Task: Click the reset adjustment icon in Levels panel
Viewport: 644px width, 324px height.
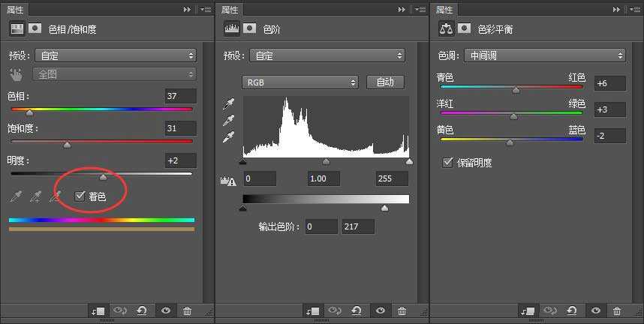Action: 357,310
